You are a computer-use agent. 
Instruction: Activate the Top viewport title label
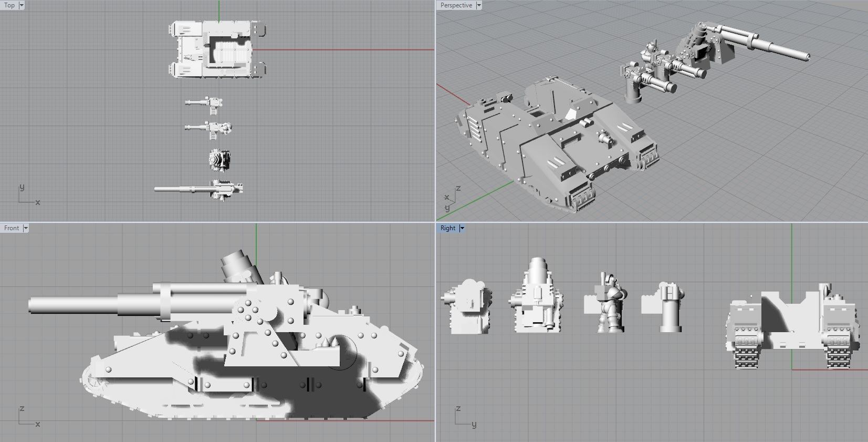tap(9, 5)
